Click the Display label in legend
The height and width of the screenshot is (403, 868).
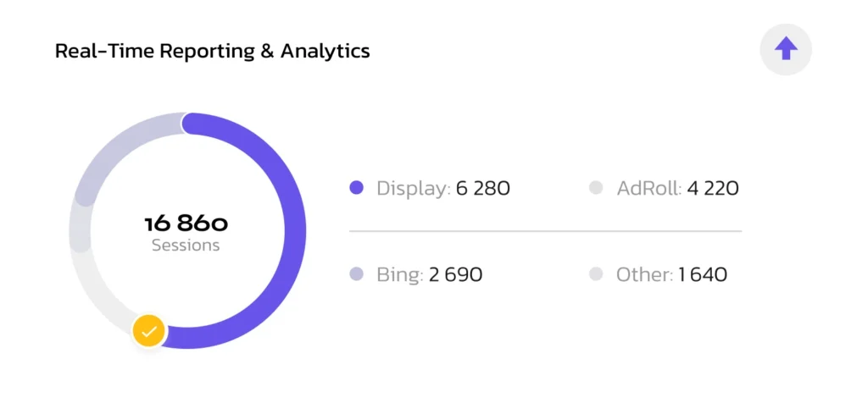[x=414, y=189]
